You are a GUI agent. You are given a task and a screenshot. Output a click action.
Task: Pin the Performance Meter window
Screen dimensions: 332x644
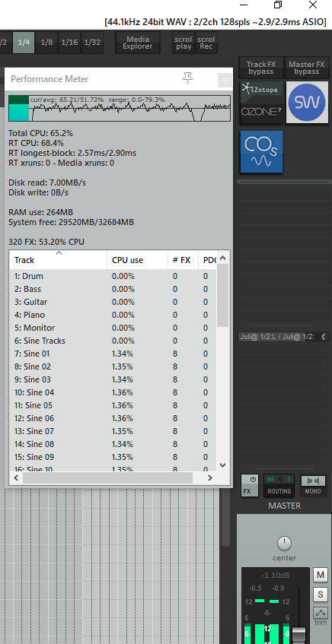click(187, 78)
